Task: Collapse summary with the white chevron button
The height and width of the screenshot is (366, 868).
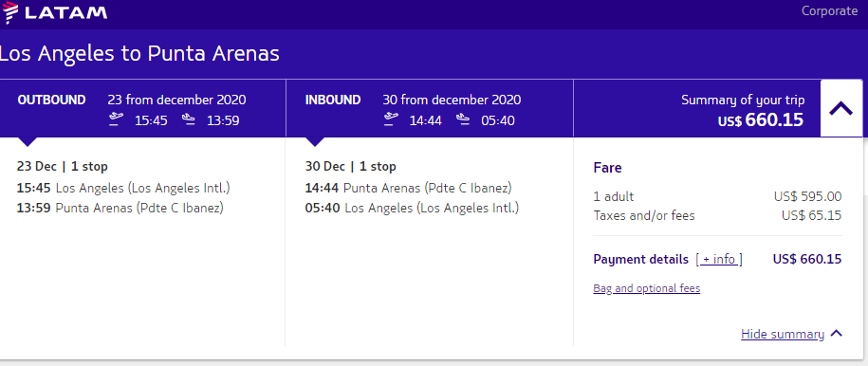Action: [x=840, y=108]
